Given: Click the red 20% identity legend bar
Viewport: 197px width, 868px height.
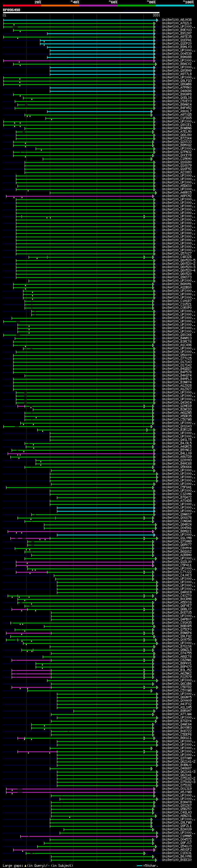Looking at the screenshot, I should (x=22, y=6).
